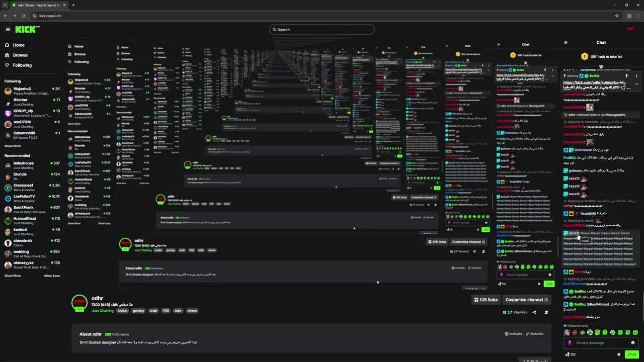Click the main page's Gift Subs button
Image resolution: width=644 pixels, height=362 pixels.
(486, 300)
